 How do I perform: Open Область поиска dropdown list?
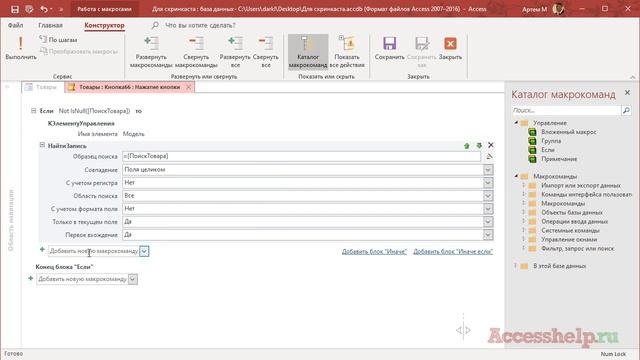click(488, 196)
